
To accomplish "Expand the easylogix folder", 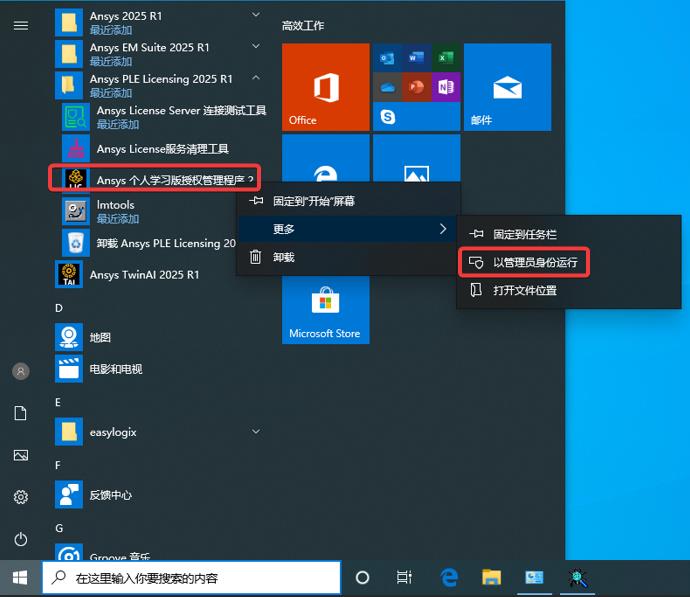I will (158, 432).
